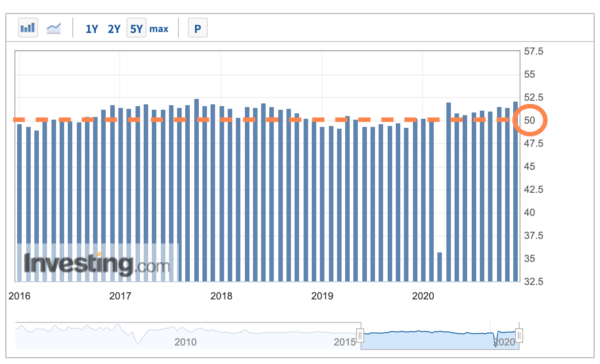Click the last bar at the chart's right edge
Viewport: 600px width, 364px height.
coord(515,191)
